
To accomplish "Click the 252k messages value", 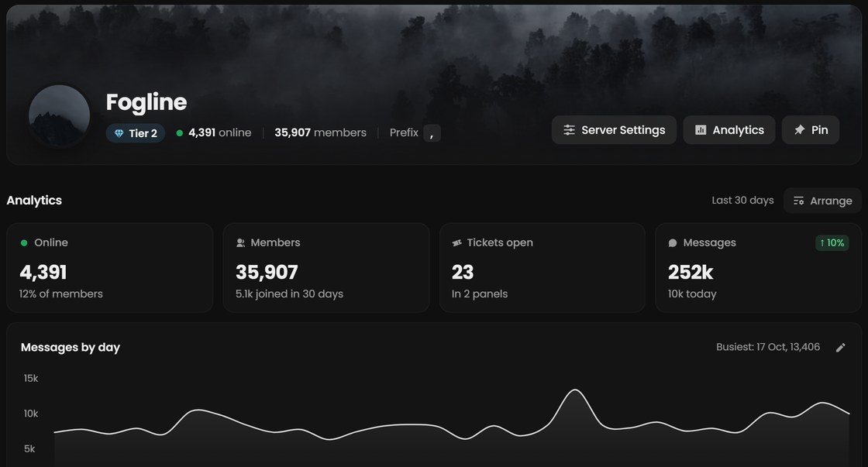I will [691, 273].
